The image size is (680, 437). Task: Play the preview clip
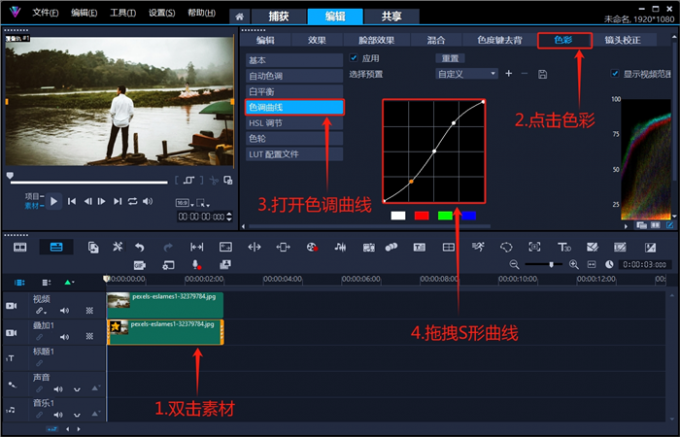tap(54, 201)
